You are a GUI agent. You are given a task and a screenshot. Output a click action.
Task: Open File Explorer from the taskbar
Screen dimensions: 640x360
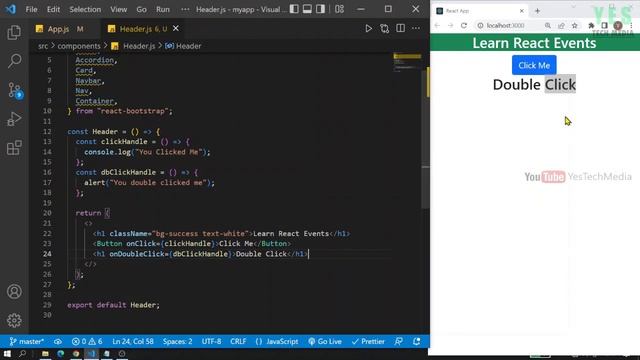45,353
